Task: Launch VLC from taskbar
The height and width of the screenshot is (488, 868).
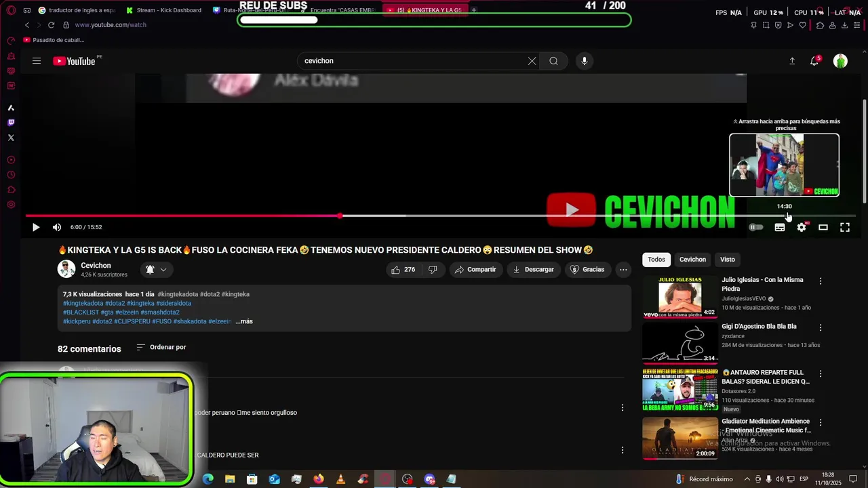Action: pos(340,479)
